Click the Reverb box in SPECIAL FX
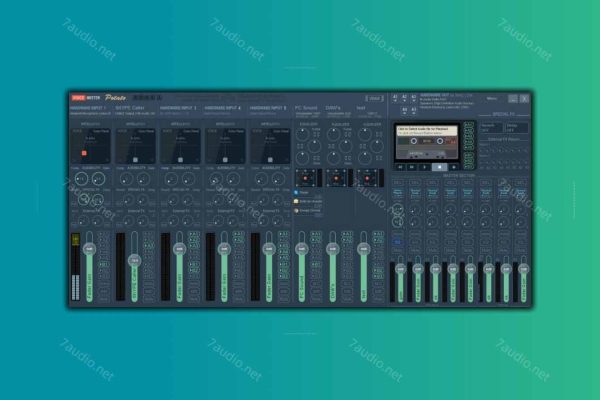The image size is (600, 400). point(491,128)
